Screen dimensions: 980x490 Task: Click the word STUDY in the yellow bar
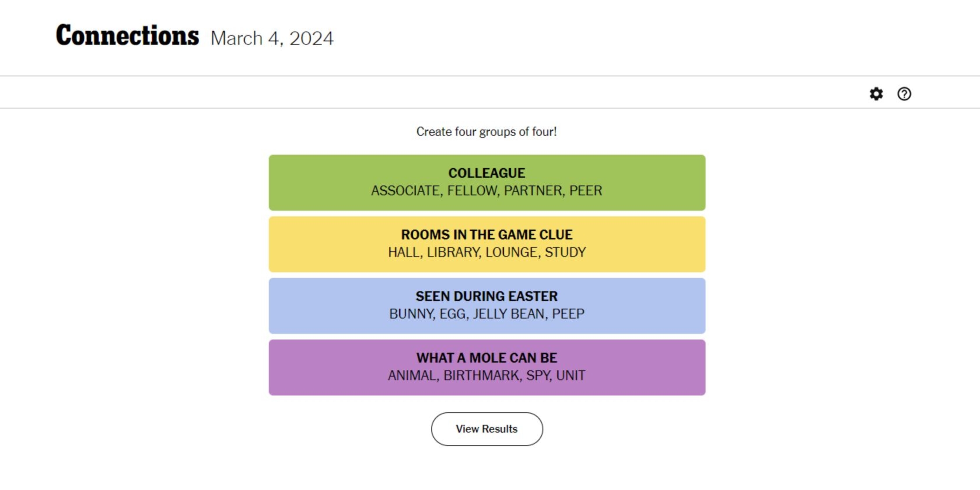pos(566,252)
